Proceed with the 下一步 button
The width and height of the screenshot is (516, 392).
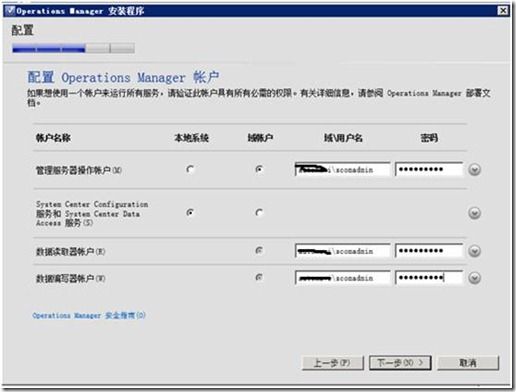[400, 363]
